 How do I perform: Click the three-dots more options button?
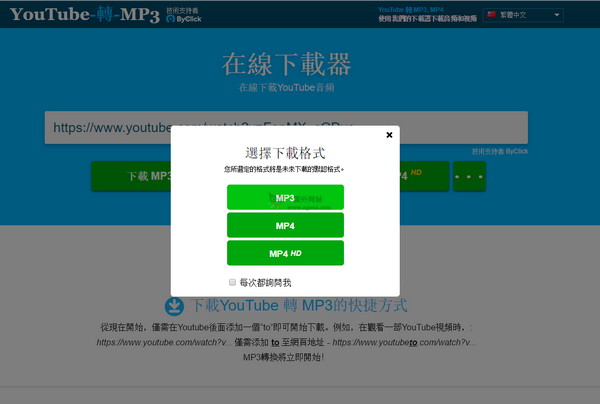(x=469, y=176)
